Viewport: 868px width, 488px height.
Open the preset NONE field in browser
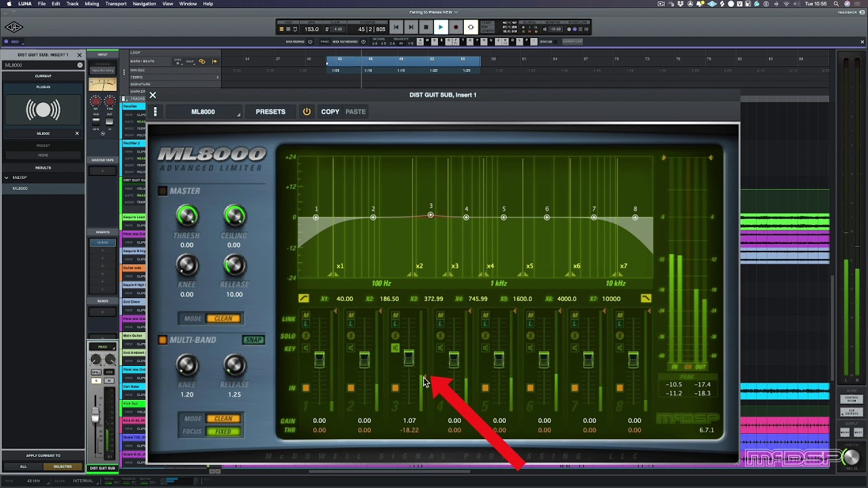tap(43, 155)
